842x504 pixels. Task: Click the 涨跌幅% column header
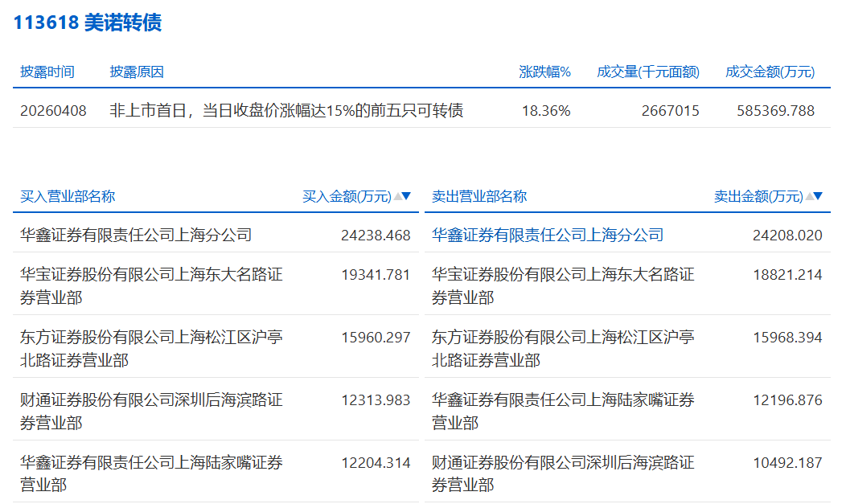pos(544,72)
